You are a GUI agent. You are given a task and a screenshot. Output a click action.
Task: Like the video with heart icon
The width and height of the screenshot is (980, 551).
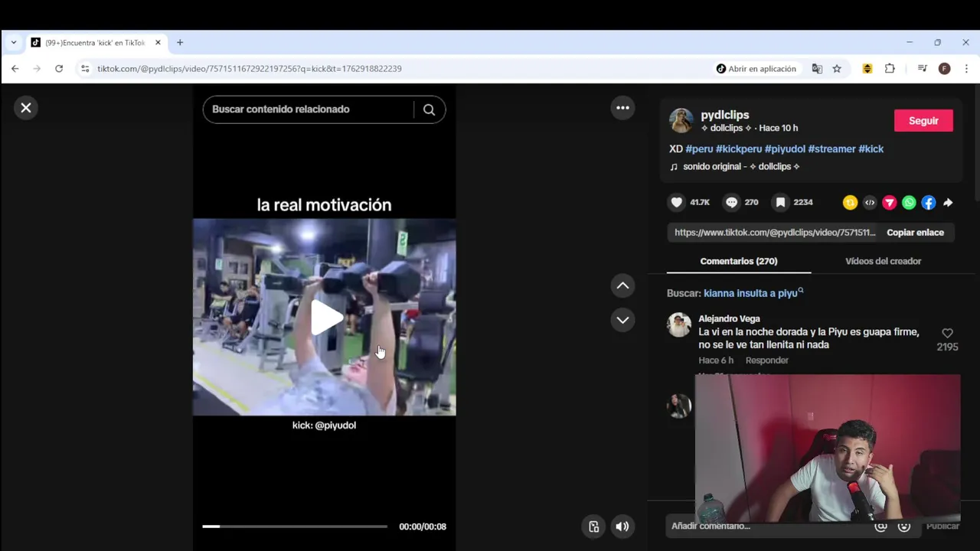point(676,202)
